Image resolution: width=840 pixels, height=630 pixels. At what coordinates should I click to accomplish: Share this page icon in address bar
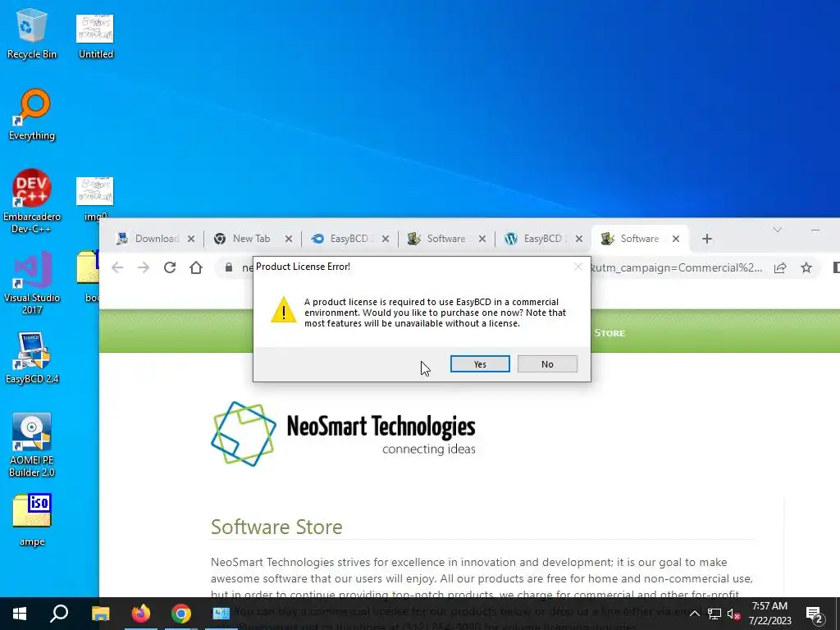(x=780, y=267)
